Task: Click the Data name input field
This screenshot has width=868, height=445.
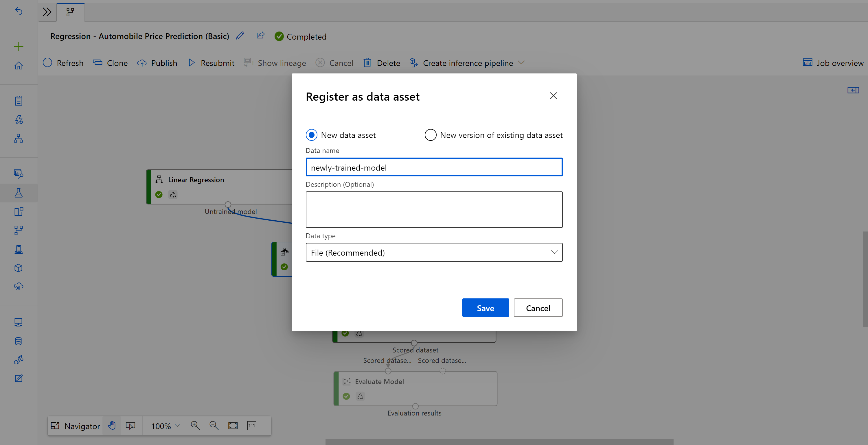Action: click(434, 167)
